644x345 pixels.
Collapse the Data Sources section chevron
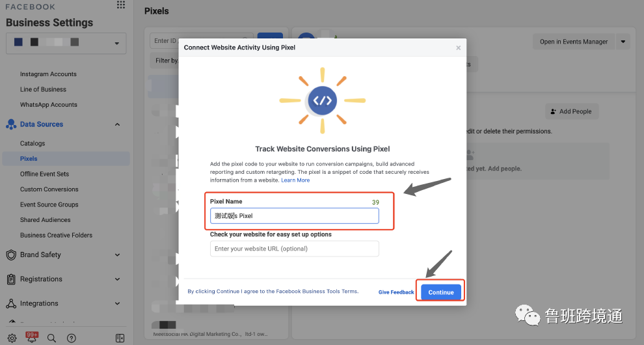coord(118,124)
